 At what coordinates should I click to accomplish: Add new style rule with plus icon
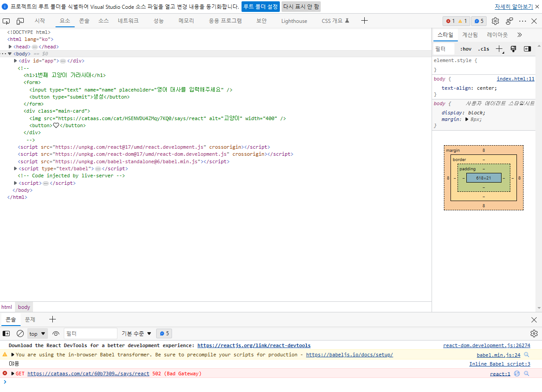tap(499, 49)
